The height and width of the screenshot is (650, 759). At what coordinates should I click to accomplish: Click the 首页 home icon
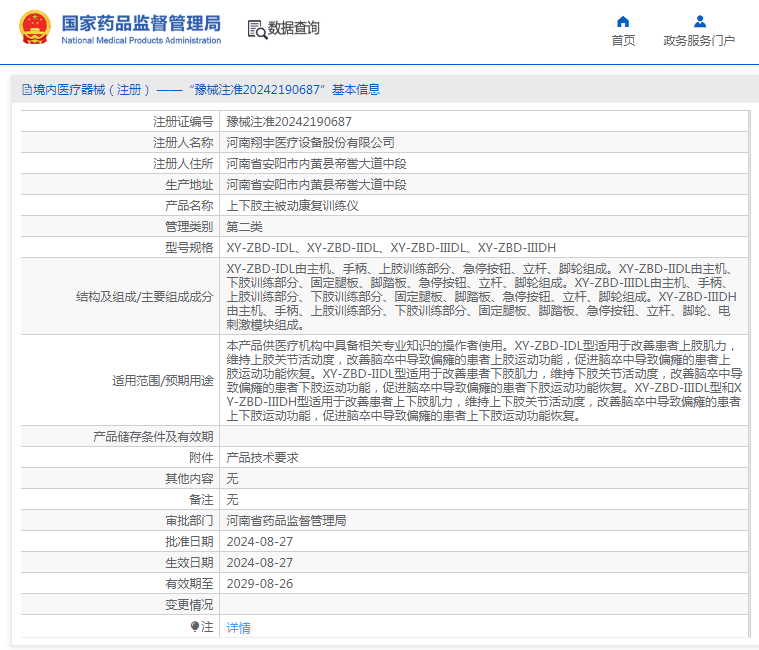[623, 22]
